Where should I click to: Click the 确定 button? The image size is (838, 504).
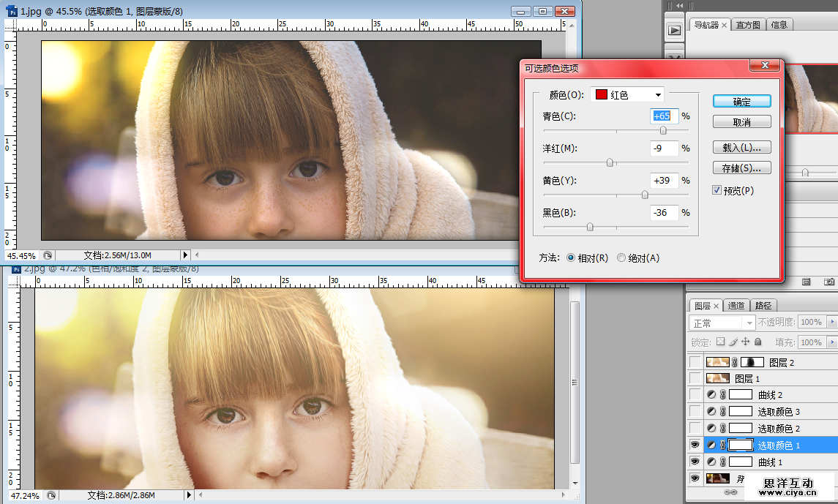[741, 102]
